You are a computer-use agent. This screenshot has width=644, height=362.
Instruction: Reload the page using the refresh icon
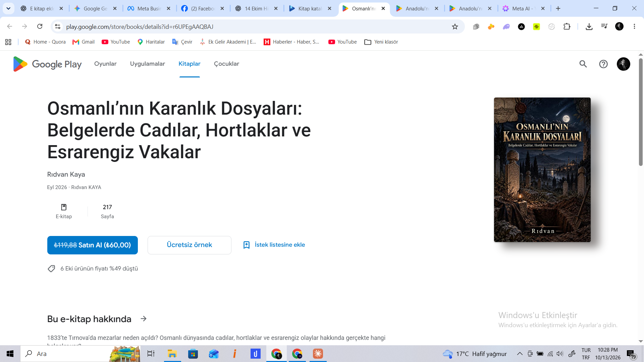40,26
